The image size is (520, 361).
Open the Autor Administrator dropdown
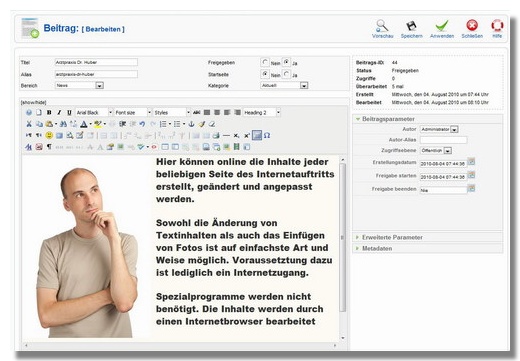pyautogui.click(x=439, y=129)
